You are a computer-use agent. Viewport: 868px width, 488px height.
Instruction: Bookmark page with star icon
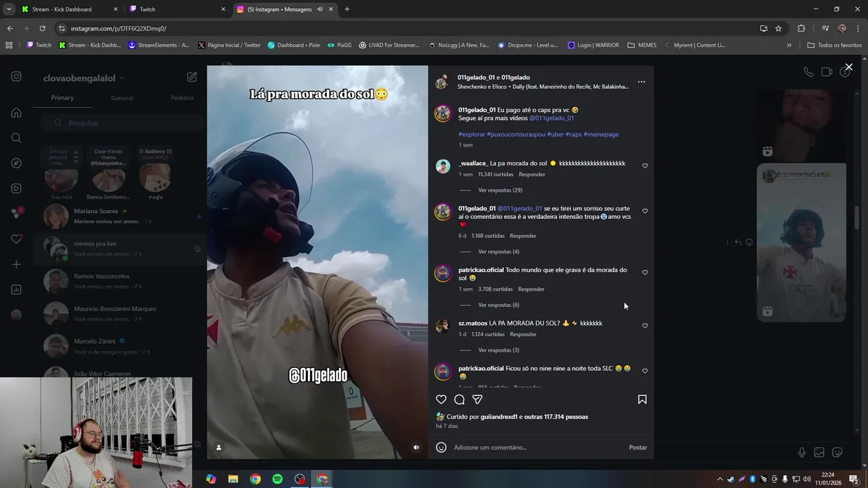778,28
